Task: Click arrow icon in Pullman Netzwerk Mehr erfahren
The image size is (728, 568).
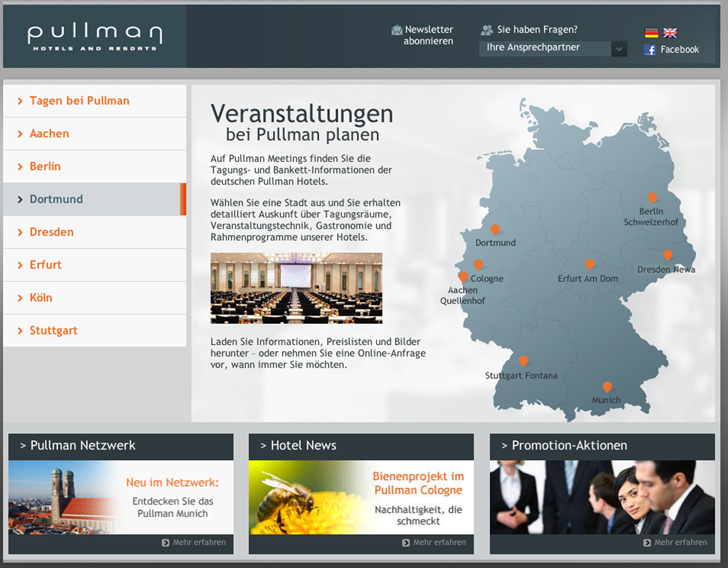Action: (x=165, y=543)
